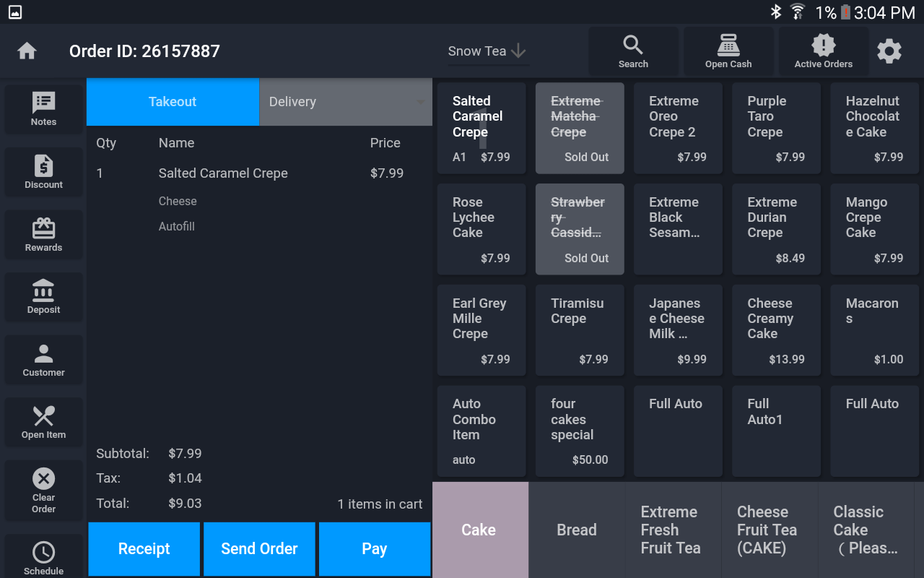Add Japanese Cheese Milk item
This screenshot has height=578, width=924.
point(678,330)
